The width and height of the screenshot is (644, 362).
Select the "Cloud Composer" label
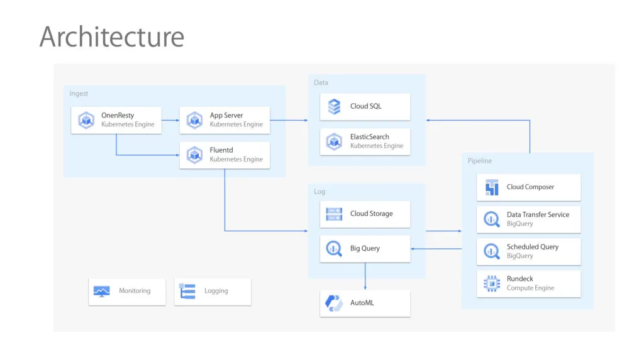pos(530,187)
